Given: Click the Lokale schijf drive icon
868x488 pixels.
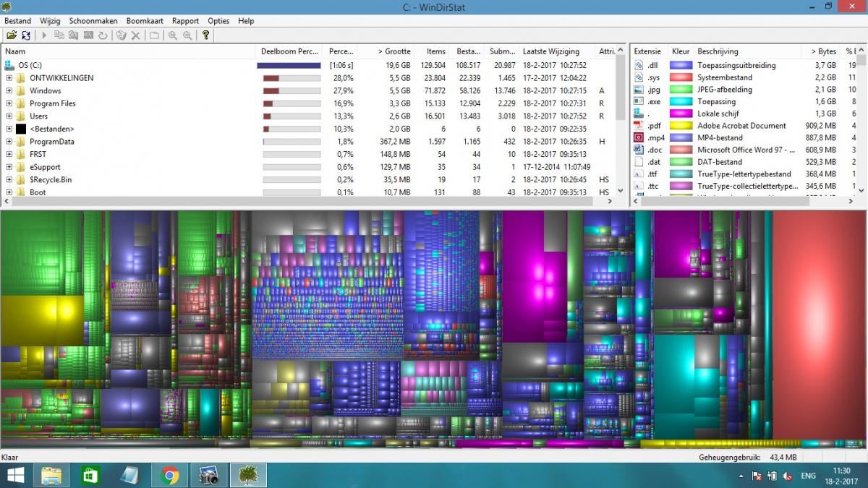Looking at the screenshot, I should click(x=639, y=114).
